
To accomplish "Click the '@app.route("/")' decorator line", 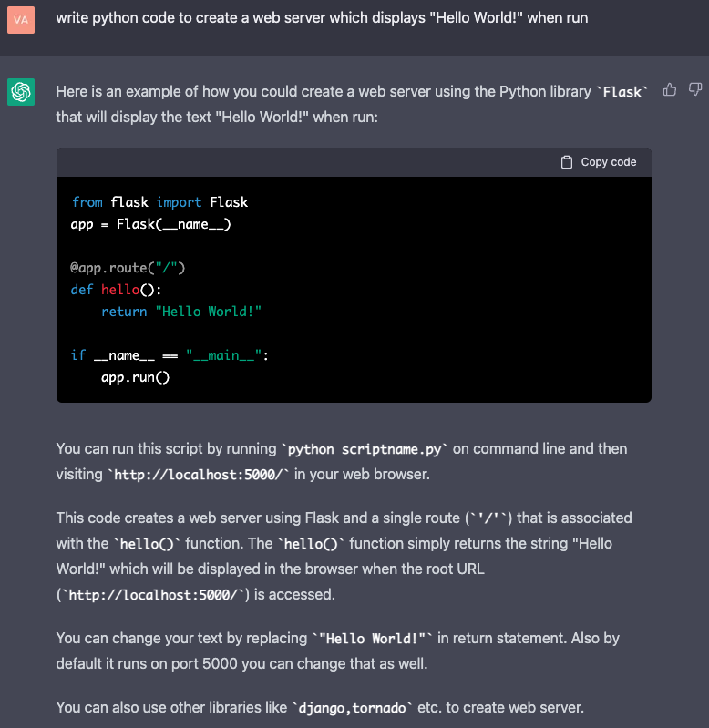I will click(128, 268).
